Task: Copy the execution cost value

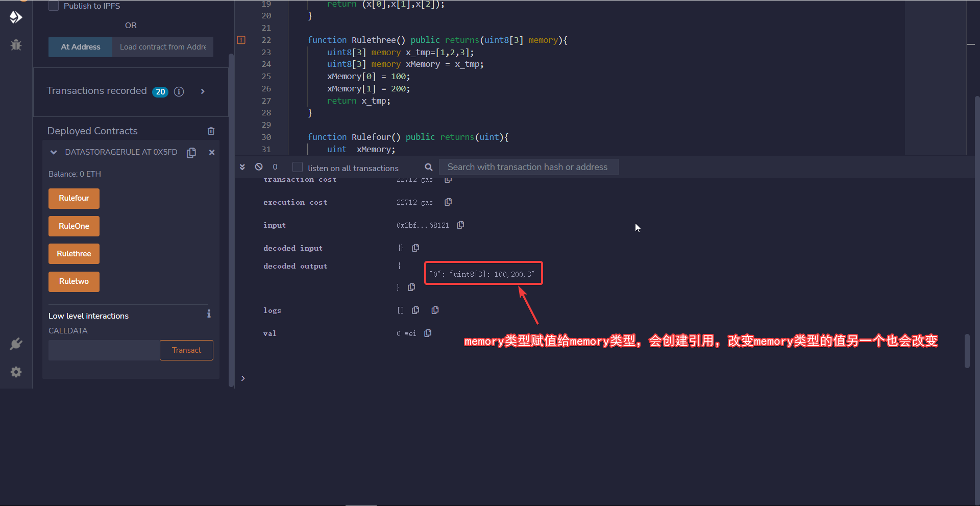Action: [x=448, y=202]
